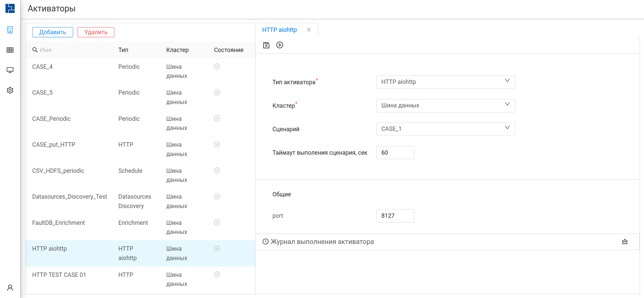Click the status icon for Datasources_Discovery_Test
The image size is (644, 298).
(217, 197)
